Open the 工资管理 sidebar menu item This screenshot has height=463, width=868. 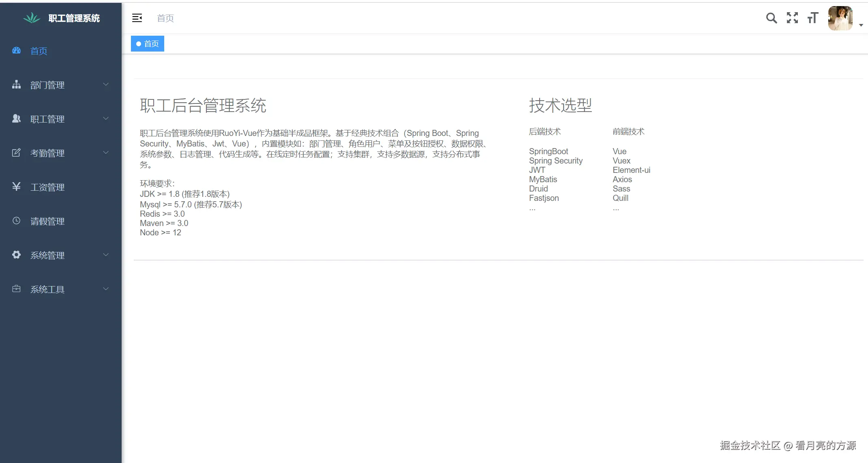(x=47, y=187)
